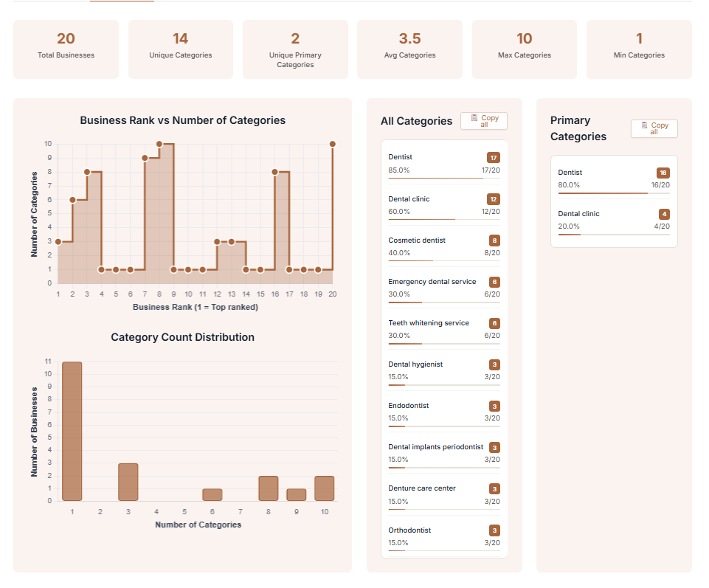Click the Orthodontist count badge

click(494, 530)
